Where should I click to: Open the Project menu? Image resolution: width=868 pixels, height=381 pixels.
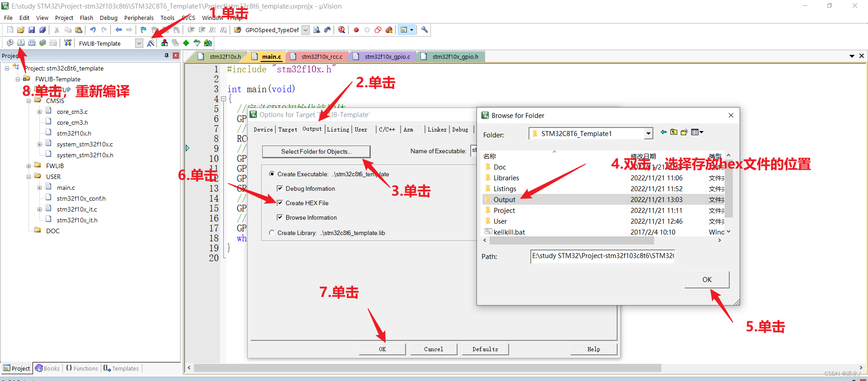click(x=64, y=18)
